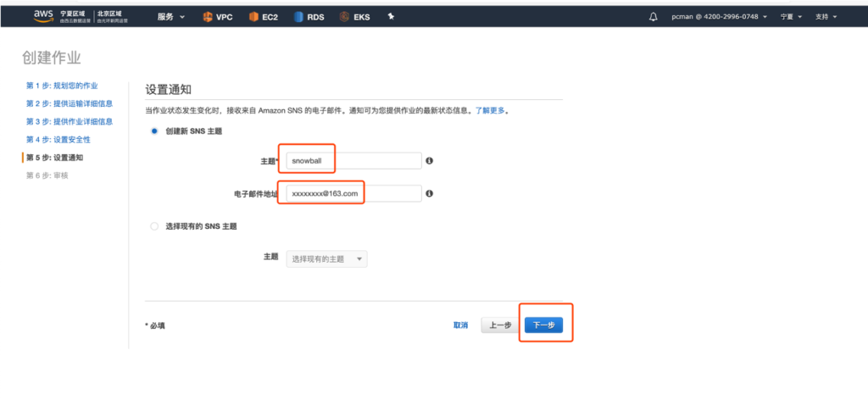Screen dimensions: 868x400
Task: Click the 下一步 button
Action: 542,325
